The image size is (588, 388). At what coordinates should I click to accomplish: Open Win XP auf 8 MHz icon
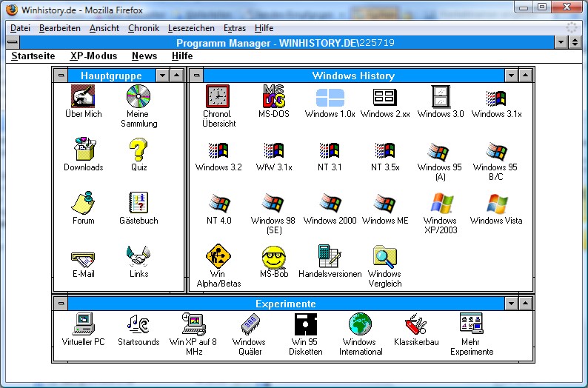pyautogui.click(x=194, y=324)
